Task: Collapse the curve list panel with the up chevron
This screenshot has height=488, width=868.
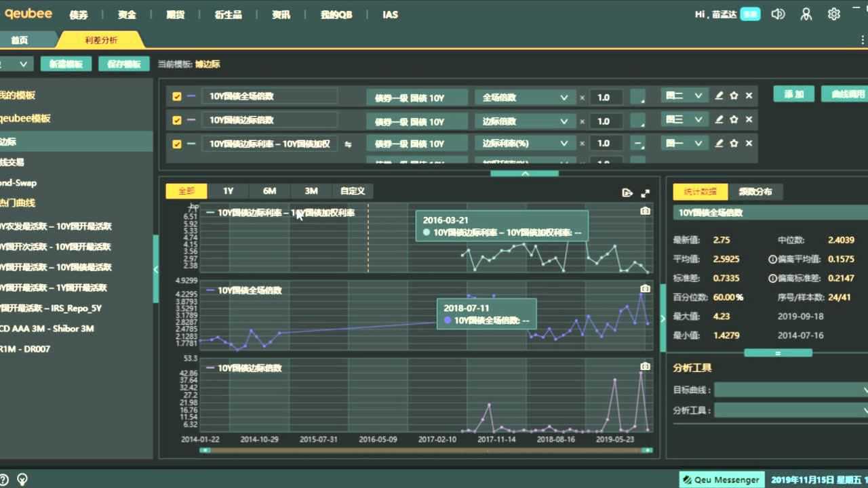Action: point(524,174)
